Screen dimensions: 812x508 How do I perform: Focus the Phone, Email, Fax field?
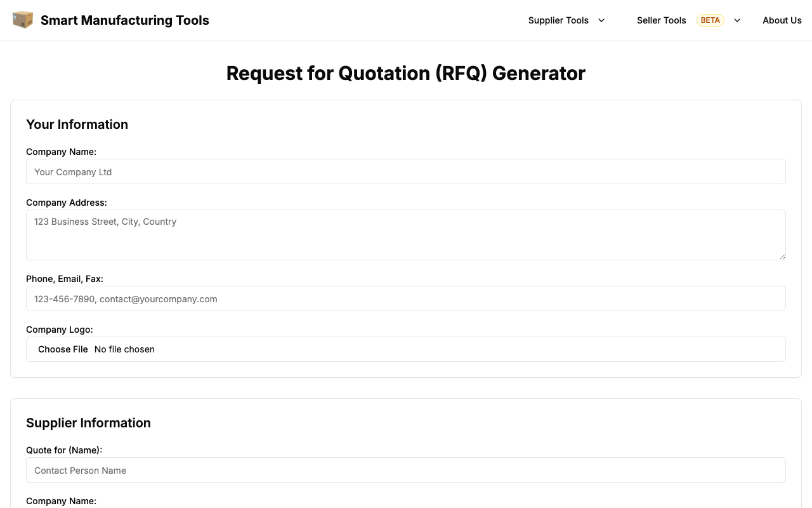(x=406, y=298)
